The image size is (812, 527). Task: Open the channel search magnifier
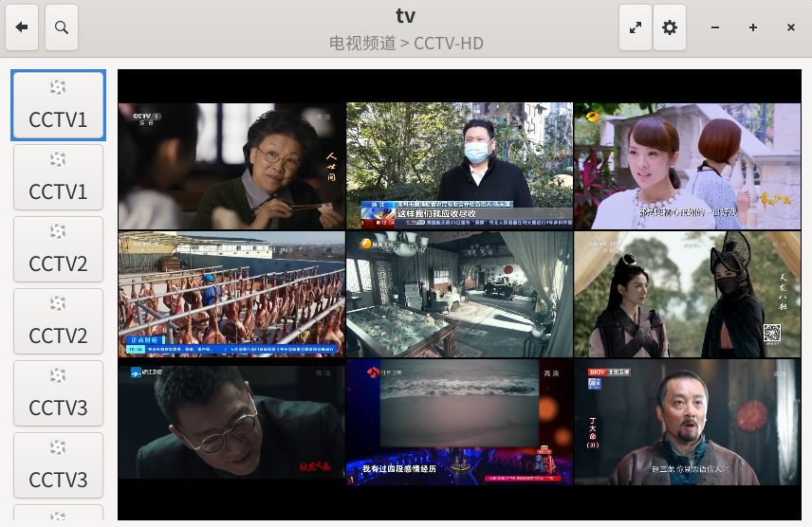click(62, 27)
